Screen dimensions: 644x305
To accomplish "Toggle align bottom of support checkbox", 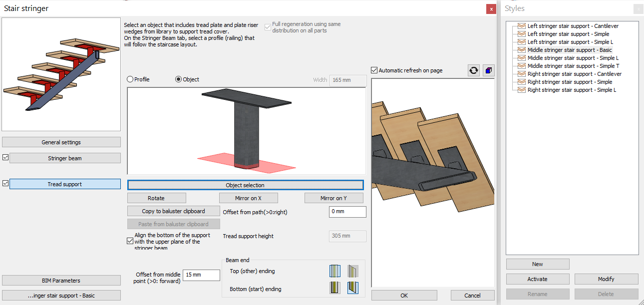I will click(x=130, y=241).
